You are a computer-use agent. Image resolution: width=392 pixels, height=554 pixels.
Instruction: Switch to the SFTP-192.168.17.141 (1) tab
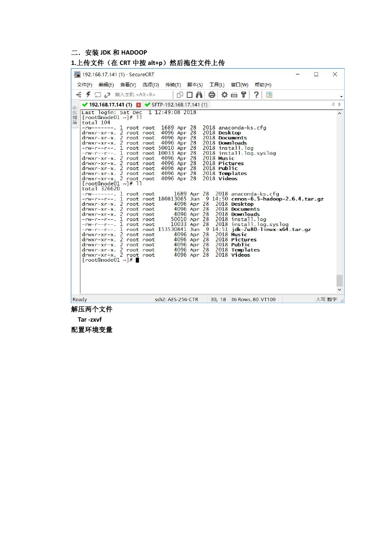coord(176,105)
